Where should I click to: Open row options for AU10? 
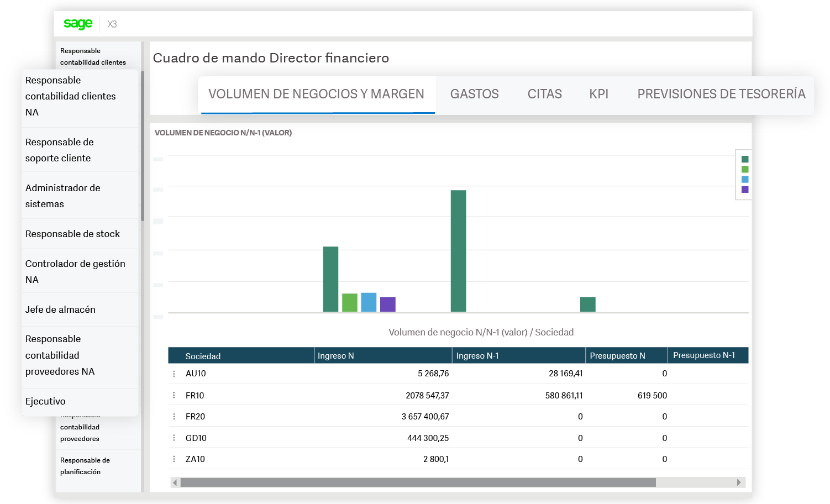point(174,374)
